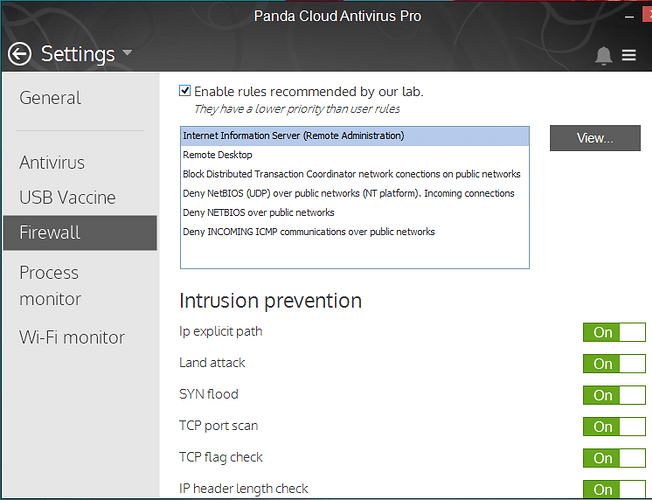Click the View... button

(594, 138)
